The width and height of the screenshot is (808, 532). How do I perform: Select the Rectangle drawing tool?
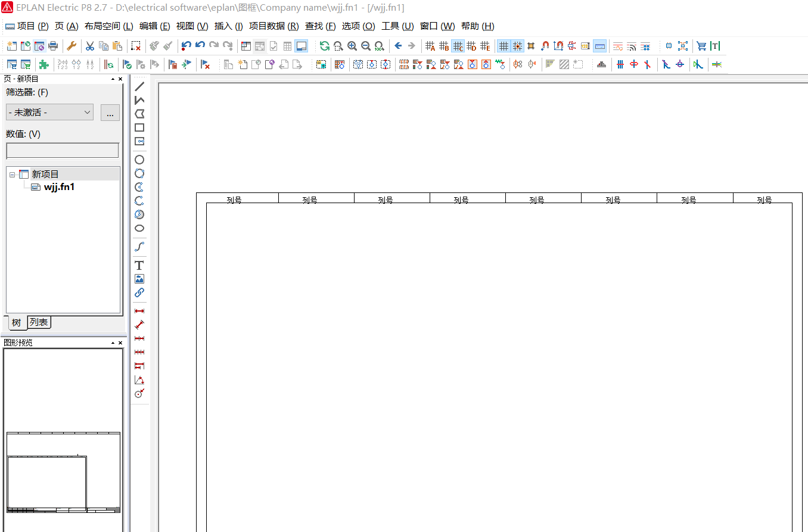pyautogui.click(x=139, y=127)
